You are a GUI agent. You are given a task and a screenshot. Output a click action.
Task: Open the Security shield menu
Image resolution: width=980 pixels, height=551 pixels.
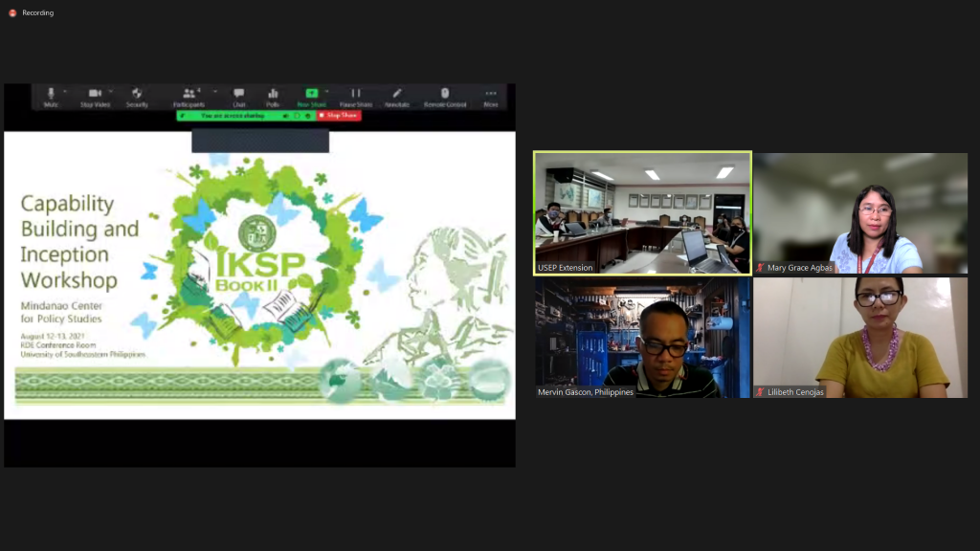coord(137,97)
